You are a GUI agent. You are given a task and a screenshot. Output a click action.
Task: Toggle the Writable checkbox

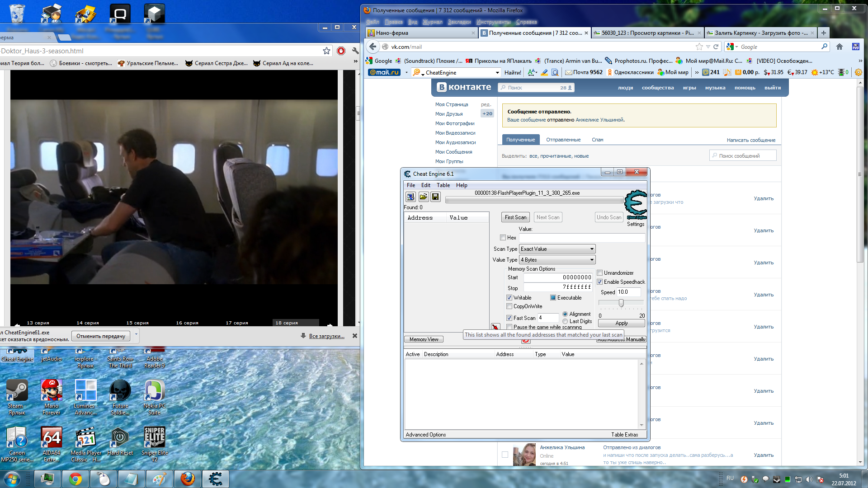point(509,298)
